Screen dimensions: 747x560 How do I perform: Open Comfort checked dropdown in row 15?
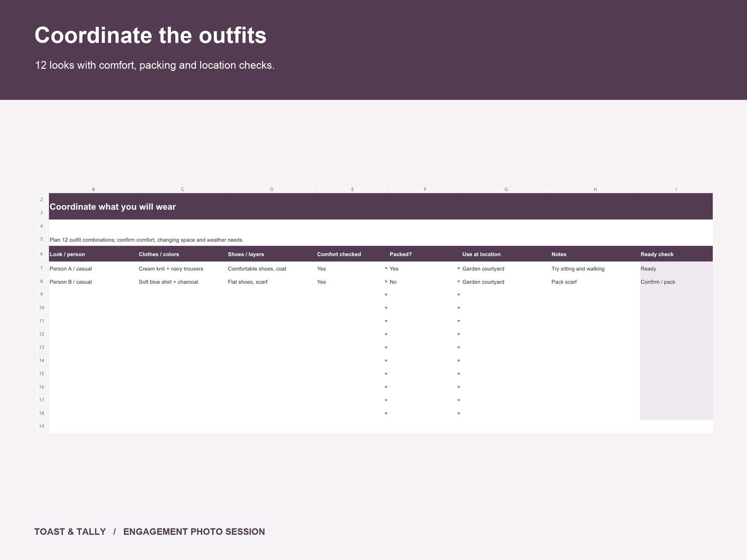click(x=386, y=374)
